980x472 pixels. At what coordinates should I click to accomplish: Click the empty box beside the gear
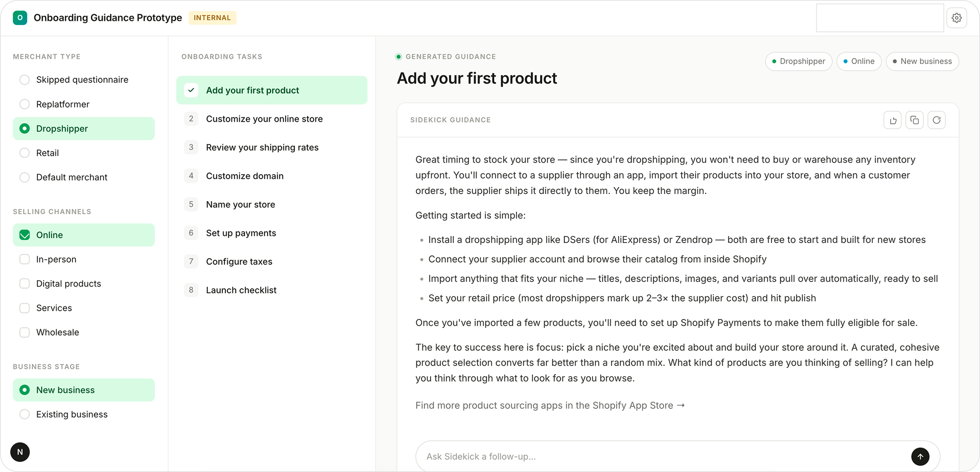[x=880, y=18]
